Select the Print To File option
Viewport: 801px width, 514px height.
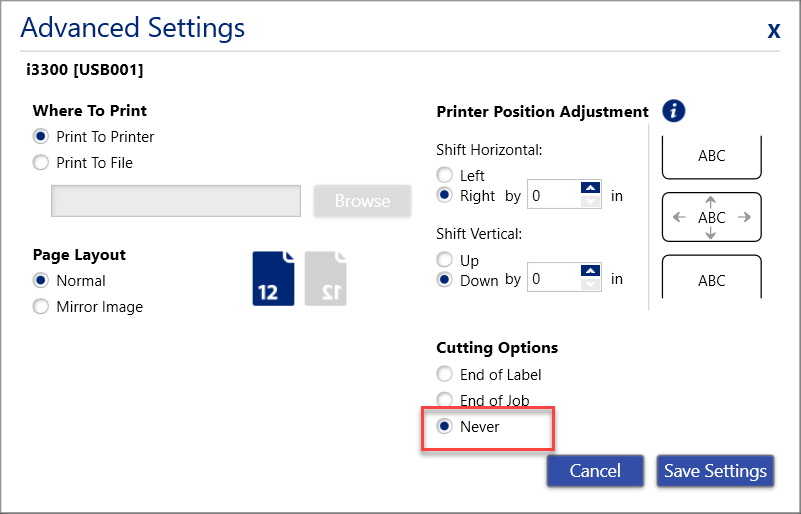tap(41, 163)
